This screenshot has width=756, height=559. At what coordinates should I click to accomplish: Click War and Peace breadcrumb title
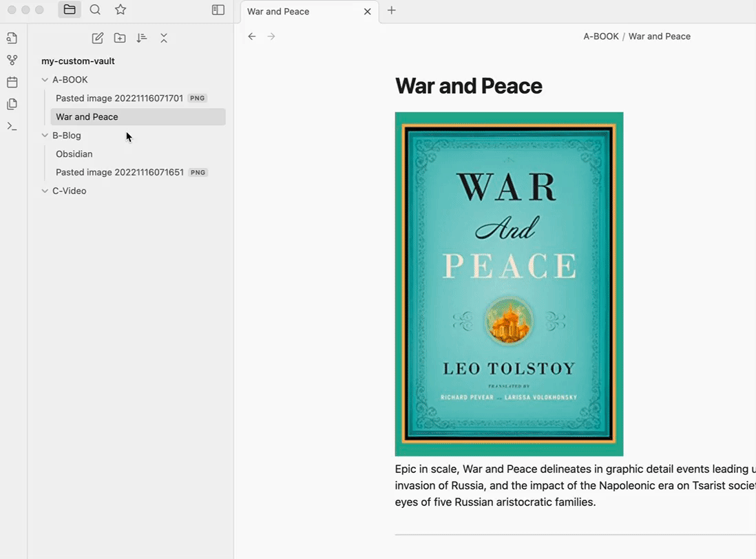point(660,36)
